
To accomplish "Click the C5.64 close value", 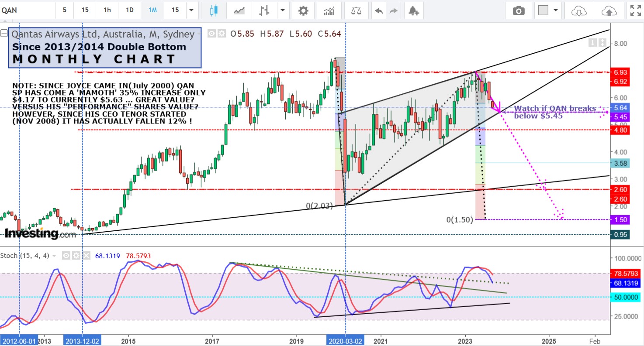I will point(330,34).
